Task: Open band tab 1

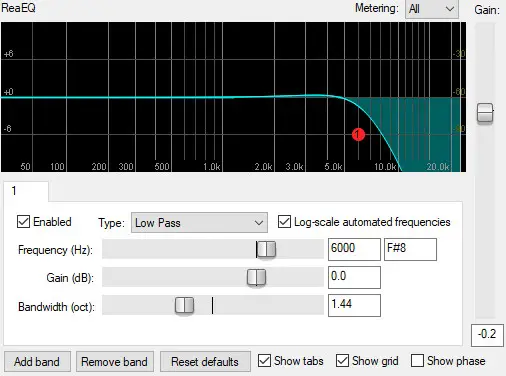Action: tap(26, 191)
